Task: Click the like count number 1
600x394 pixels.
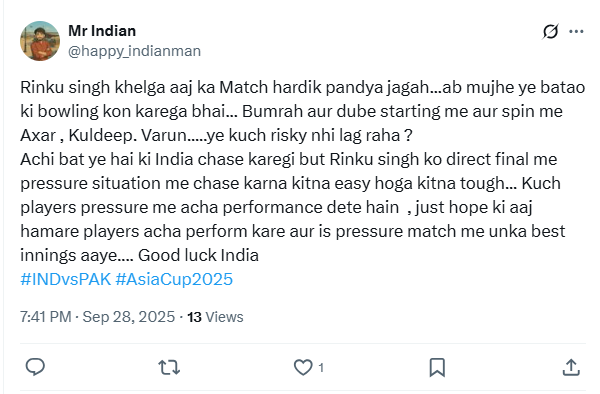Action: 321,368
